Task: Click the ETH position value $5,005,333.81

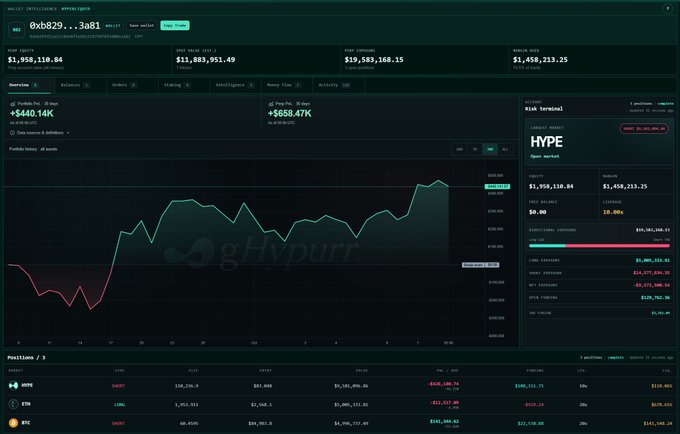Action: point(351,405)
